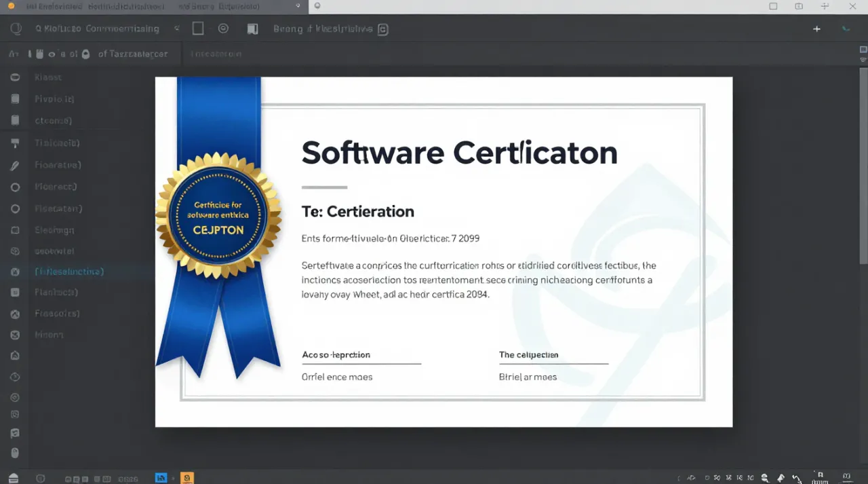This screenshot has width=868, height=484.
Task: Choose the slanted pen icon in the left sidebar
Action: pyautogui.click(x=15, y=165)
